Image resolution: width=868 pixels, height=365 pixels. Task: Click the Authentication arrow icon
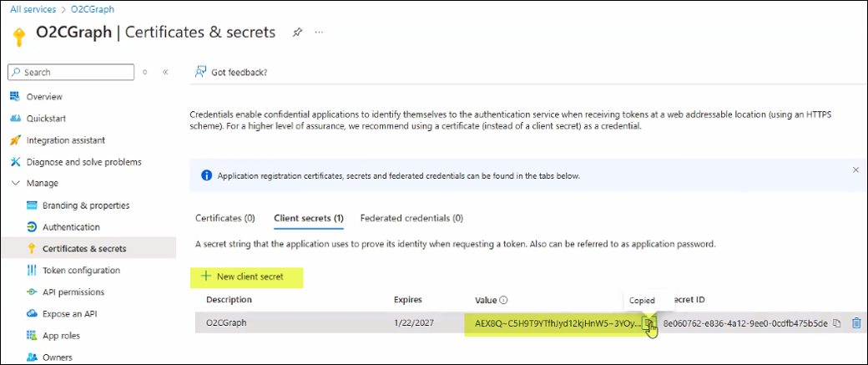click(x=32, y=227)
